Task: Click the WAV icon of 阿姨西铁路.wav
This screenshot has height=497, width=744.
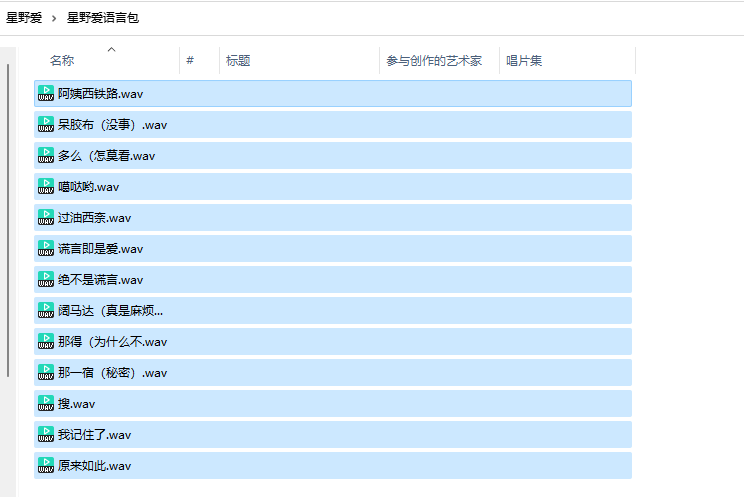Action: [46, 93]
